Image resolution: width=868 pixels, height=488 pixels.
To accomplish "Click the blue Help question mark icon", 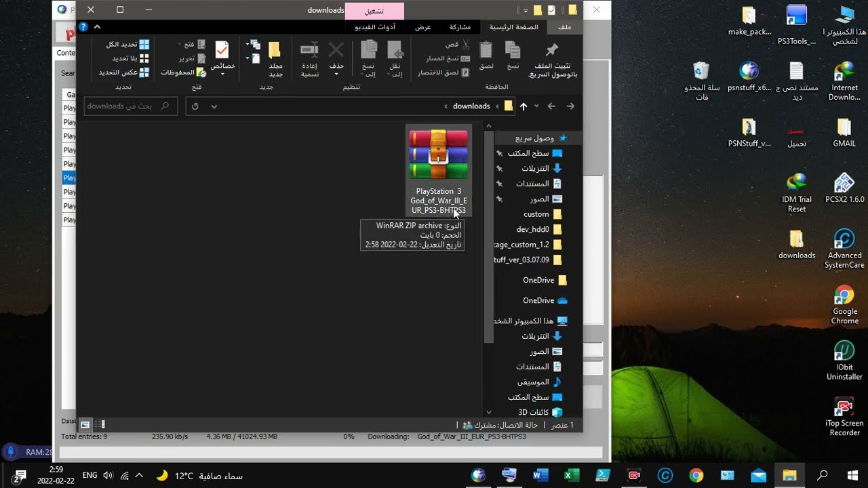I will pos(83,27).
